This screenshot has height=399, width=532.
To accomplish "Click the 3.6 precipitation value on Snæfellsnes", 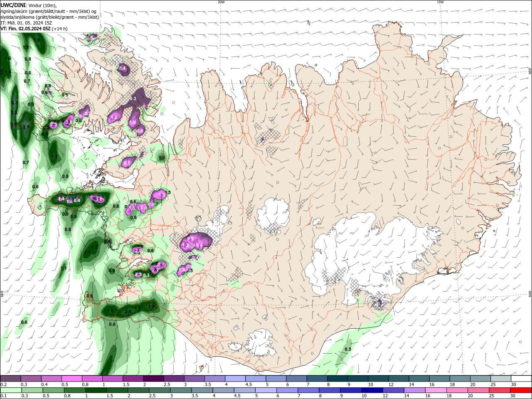I will click(99, 199).
